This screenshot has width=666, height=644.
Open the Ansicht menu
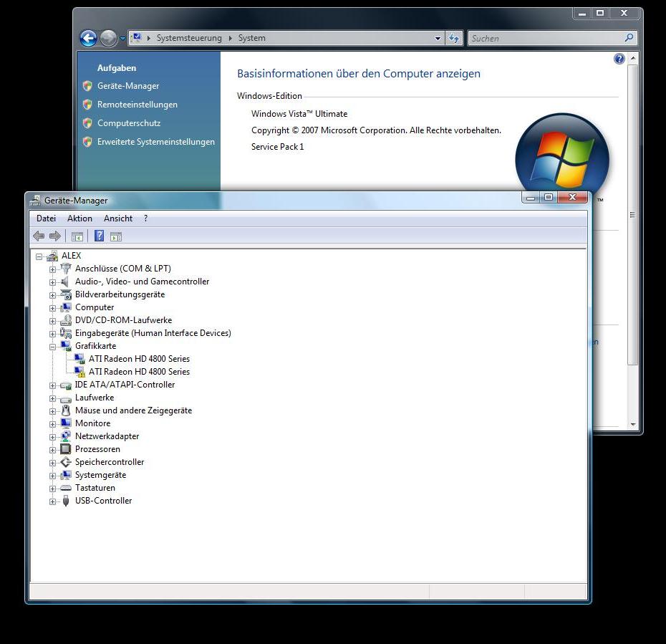pyautogui.click(x=118, y=218)
